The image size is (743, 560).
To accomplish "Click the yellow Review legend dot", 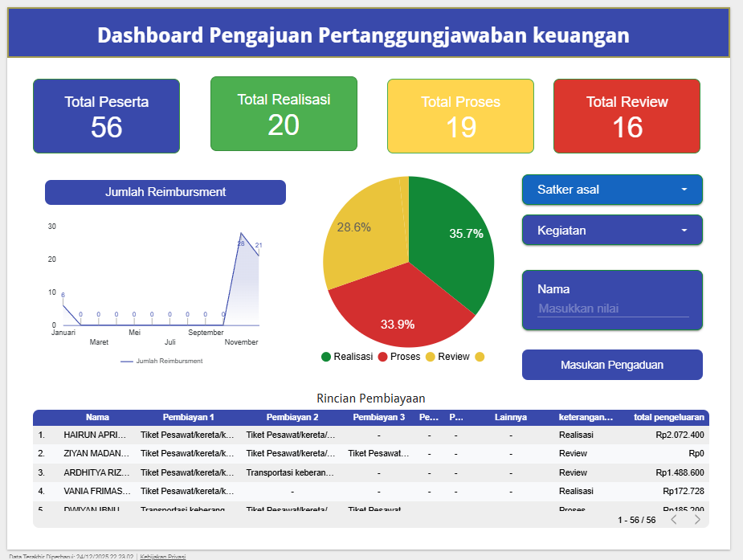I will point(431,357).
